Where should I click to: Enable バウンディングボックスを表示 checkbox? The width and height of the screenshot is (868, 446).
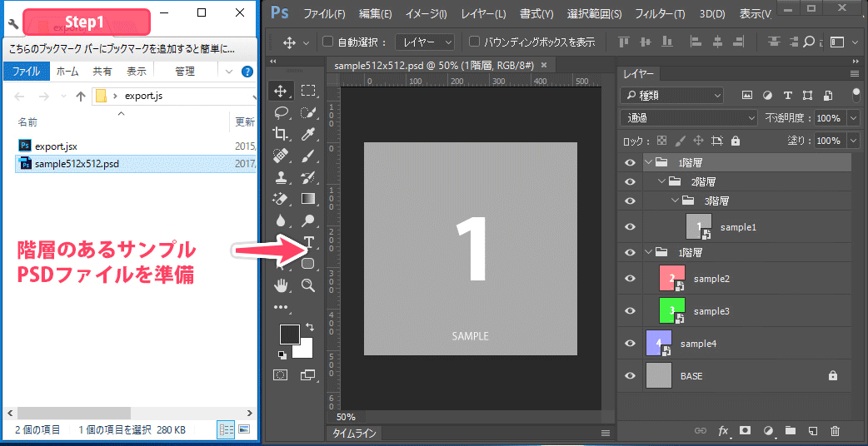click(474, 42)
